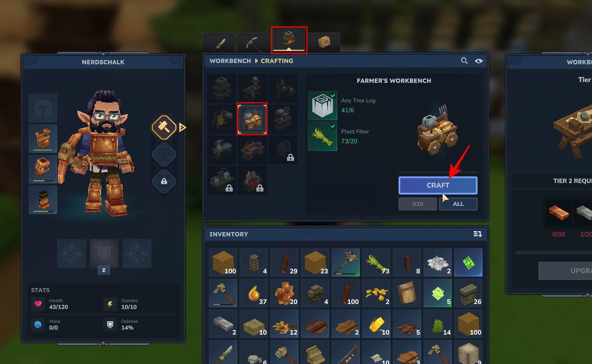Click the locked mode slot on character panel
592x364 pixels.
coord(164,181)
